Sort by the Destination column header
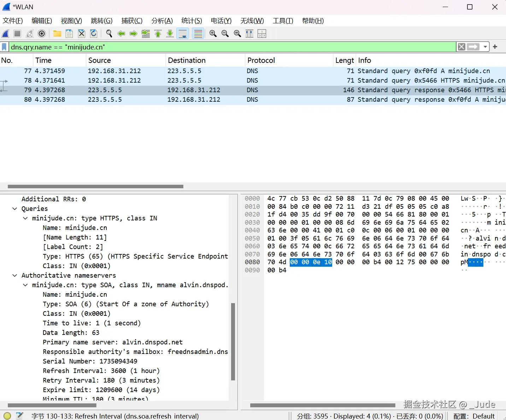The image size is (506, 420). (205, 60)
